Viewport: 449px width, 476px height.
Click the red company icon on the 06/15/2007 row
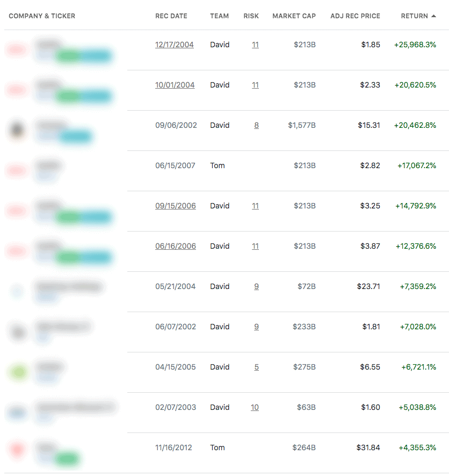pos(17,171)
